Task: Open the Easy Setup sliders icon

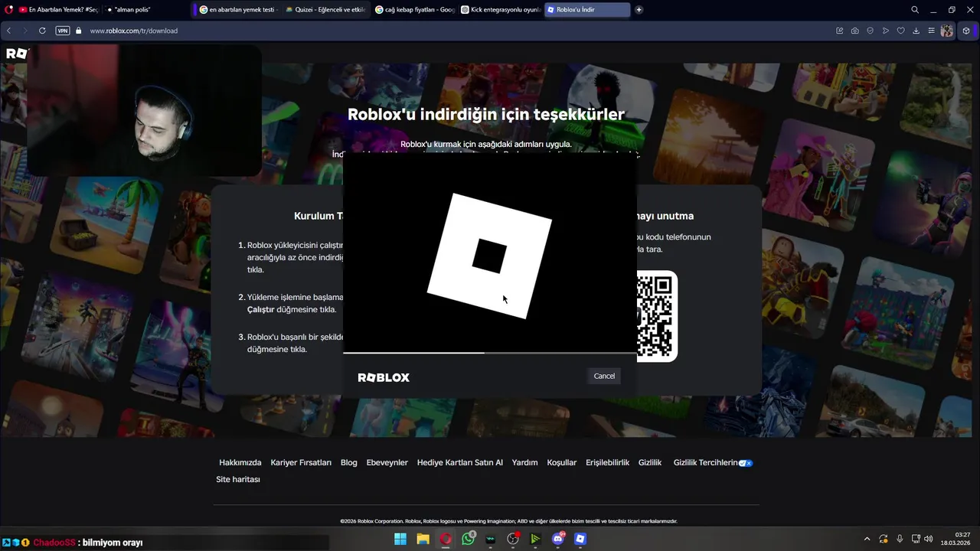Action: [x=932, y=31]
